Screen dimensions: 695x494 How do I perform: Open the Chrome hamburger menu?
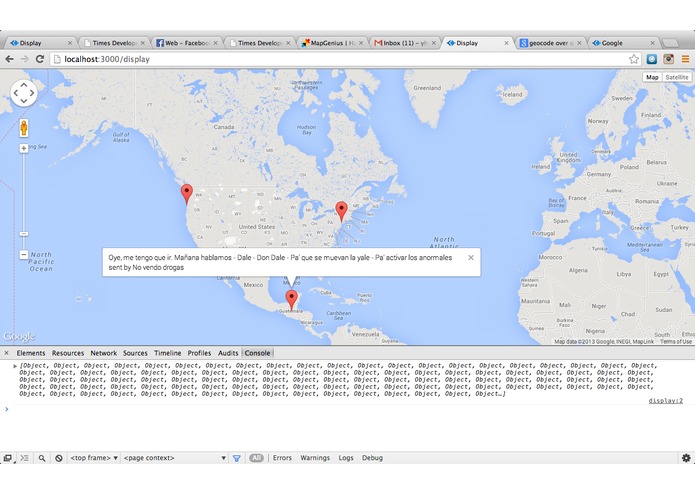pyautogui.click(x=685, y=59)
